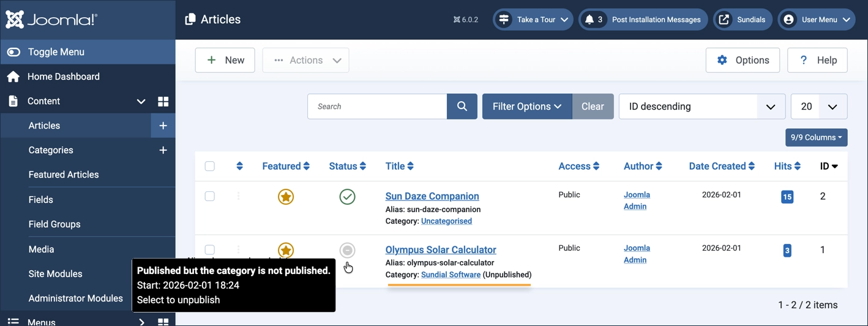Clear the search filters
This screenshot has height=326, width=868.
593,107
